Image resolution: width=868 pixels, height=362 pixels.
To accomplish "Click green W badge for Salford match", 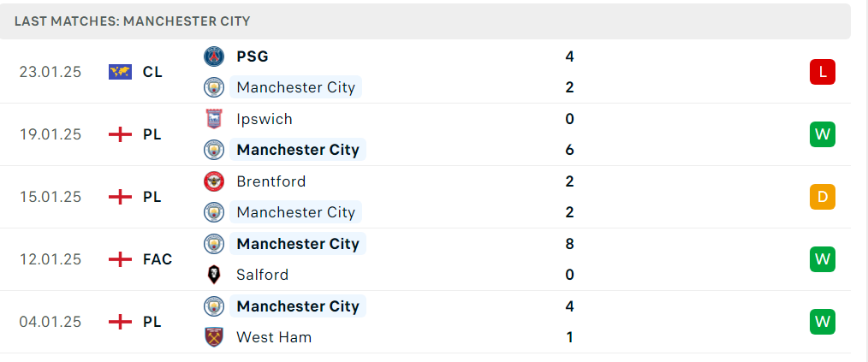I will coord(822,259).
